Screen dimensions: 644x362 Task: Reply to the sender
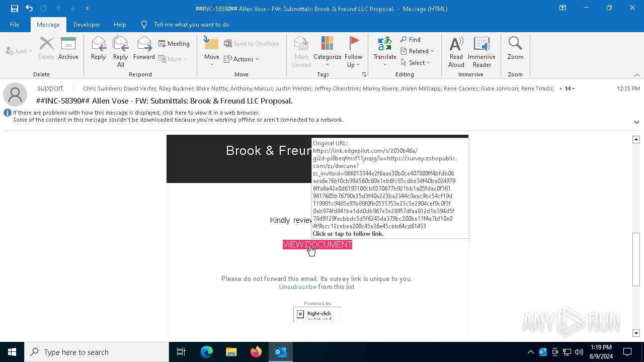(99, 49)
